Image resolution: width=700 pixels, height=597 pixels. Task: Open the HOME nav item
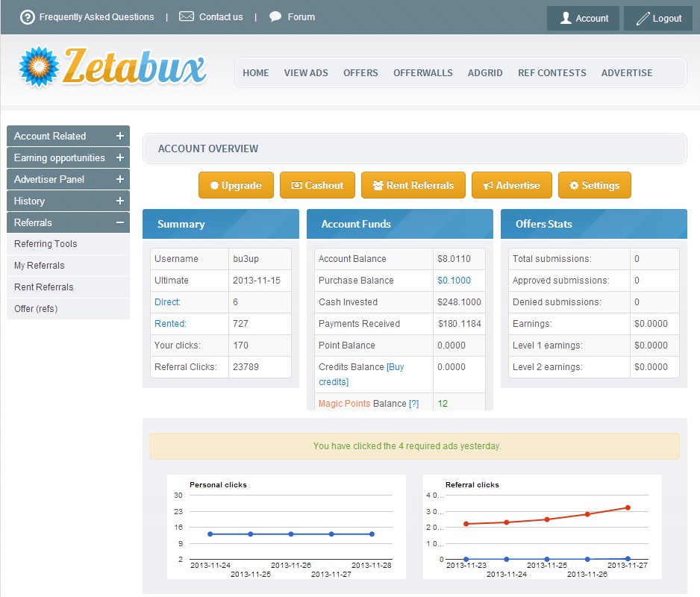tap(256, 73)
